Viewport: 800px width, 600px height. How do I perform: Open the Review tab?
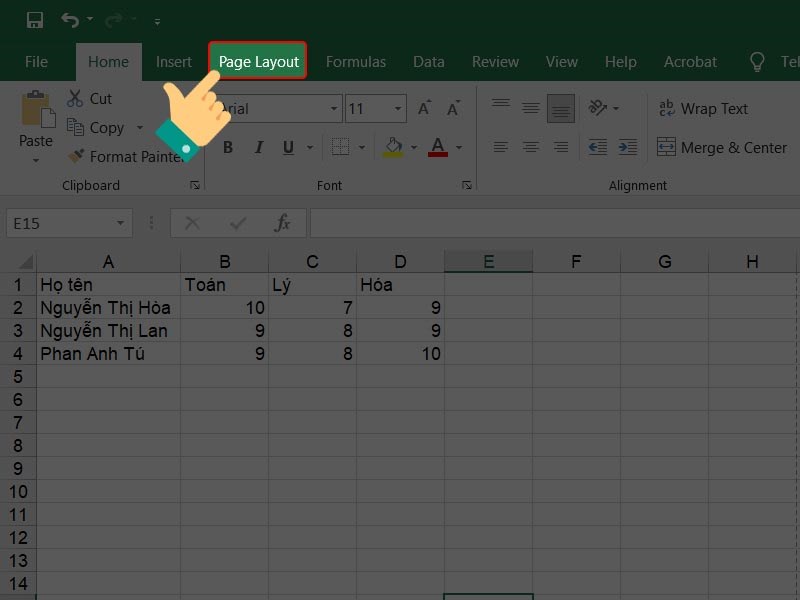tap(495, 62)
